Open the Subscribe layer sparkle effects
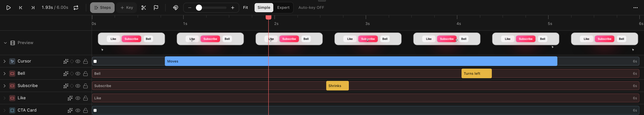Image resolution: width=644 pixels, height=115 pixels. point(66,86)
